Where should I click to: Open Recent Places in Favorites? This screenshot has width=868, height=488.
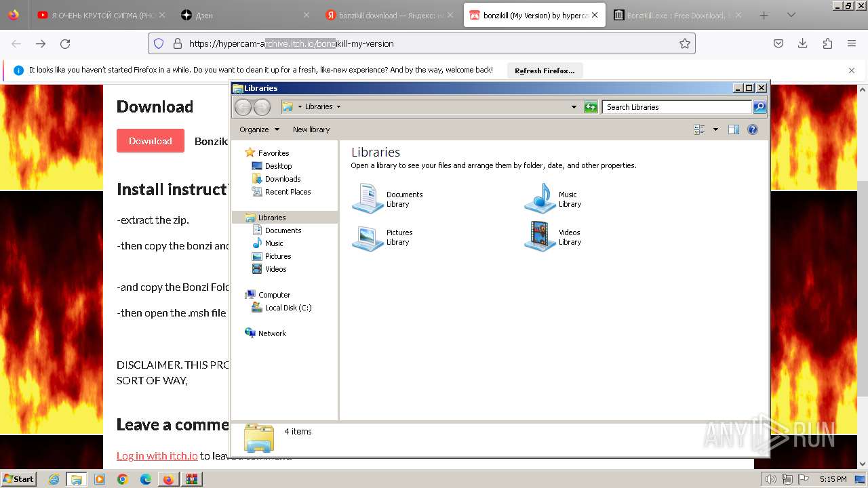click(288, 192)
